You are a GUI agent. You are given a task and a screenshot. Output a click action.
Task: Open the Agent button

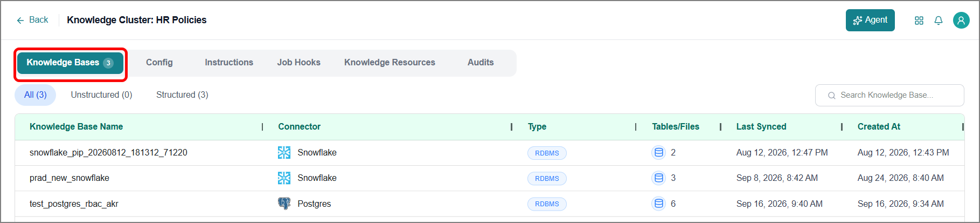(870, 20)
